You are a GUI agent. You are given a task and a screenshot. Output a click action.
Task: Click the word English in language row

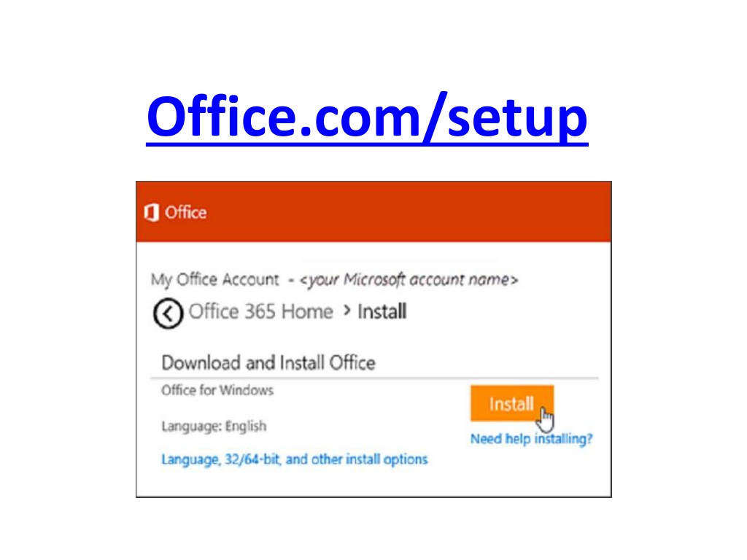click(x=246, y=426)
